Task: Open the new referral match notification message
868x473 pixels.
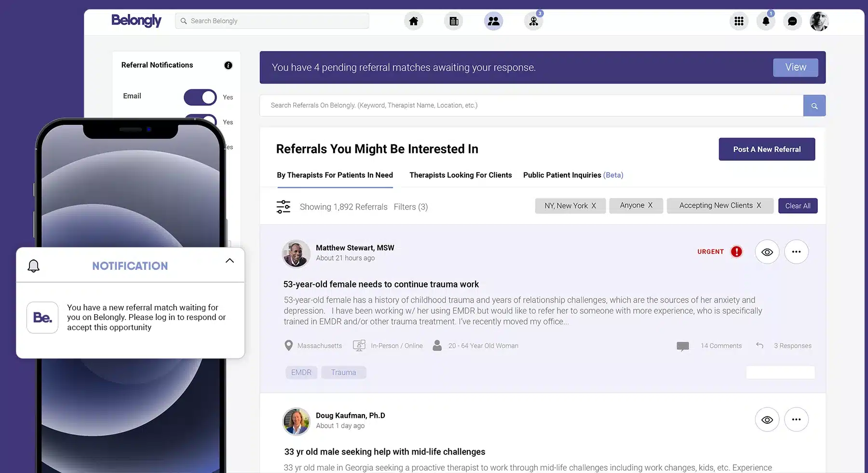Action: pos(146,317)
